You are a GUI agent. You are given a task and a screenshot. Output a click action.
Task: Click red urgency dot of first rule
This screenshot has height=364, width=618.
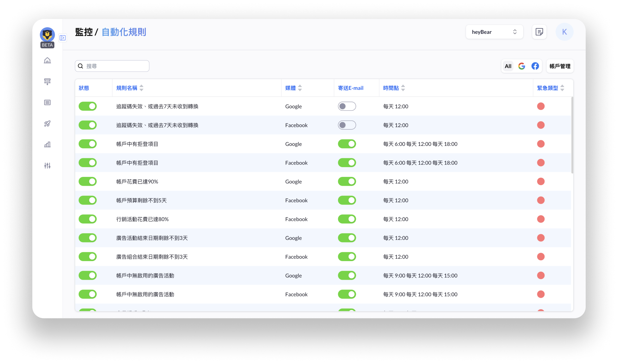(x=541, y=106)
